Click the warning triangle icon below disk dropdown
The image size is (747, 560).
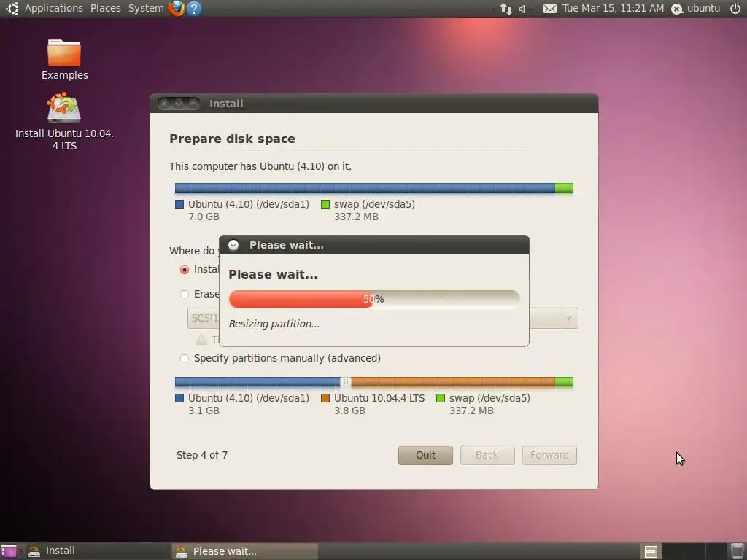coord(201,340)
